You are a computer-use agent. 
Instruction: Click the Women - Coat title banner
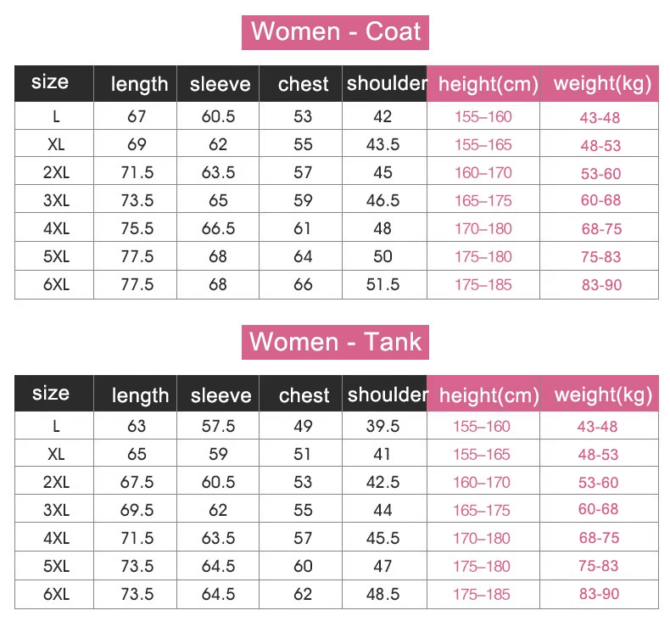336,32
